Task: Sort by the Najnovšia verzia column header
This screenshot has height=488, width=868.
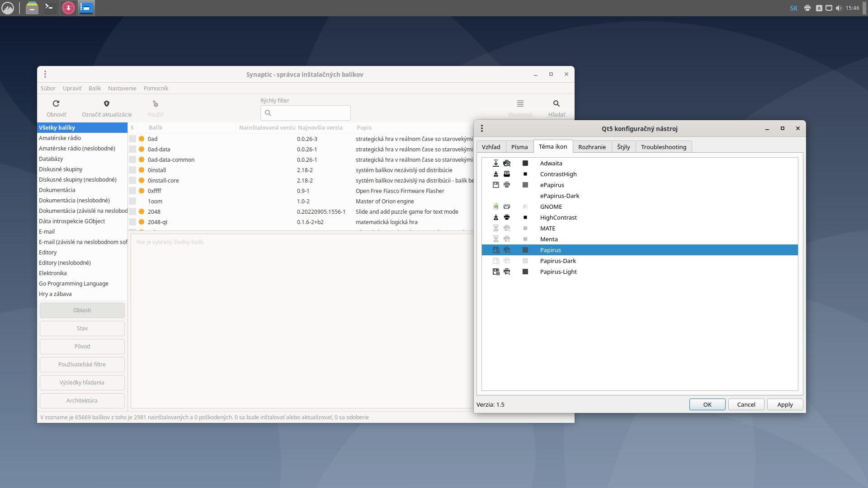Action: [324, 128]
